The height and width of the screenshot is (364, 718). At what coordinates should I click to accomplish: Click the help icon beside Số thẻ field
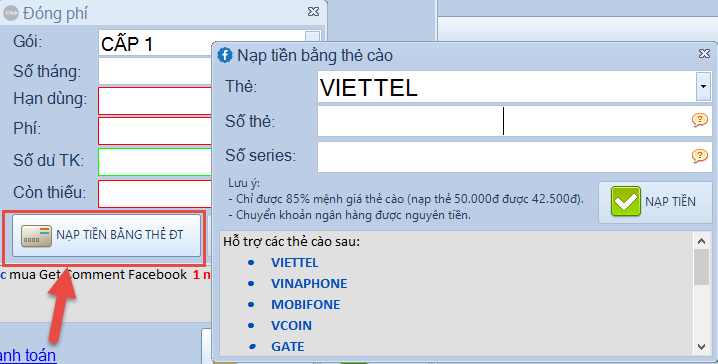(699, 120)
